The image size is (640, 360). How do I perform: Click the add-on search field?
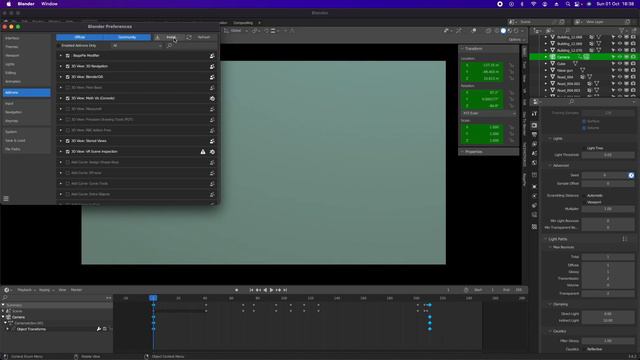(191, 46)
